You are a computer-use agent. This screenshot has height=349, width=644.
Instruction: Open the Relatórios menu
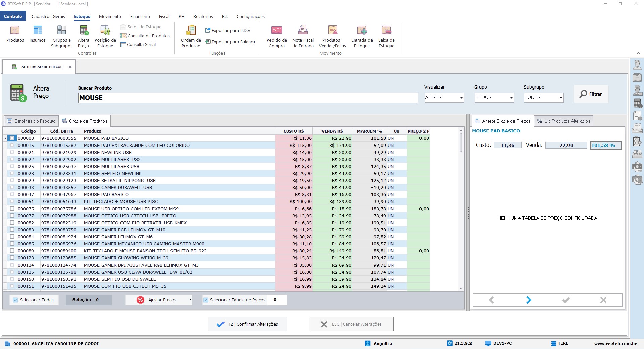tap(203, 16)
